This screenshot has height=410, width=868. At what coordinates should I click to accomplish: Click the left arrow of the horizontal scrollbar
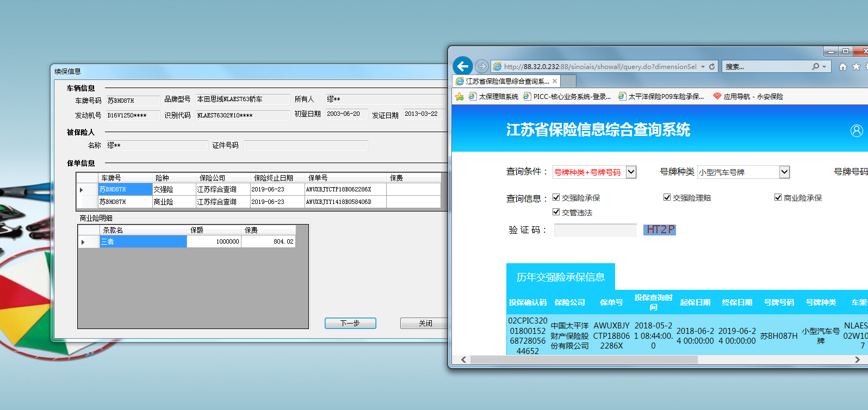coord(463,359)
